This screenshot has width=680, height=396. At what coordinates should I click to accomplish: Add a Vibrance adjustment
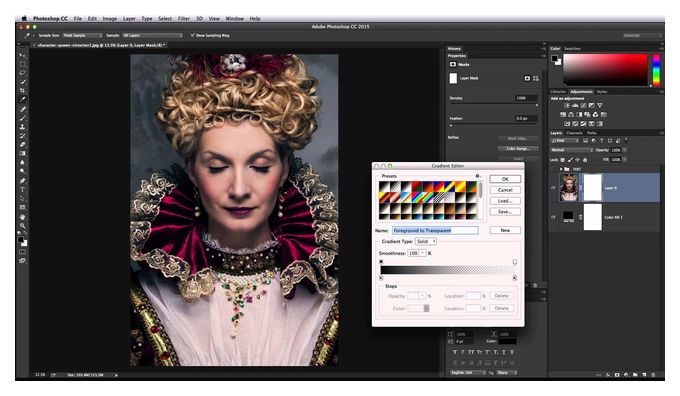click(600, 105)
